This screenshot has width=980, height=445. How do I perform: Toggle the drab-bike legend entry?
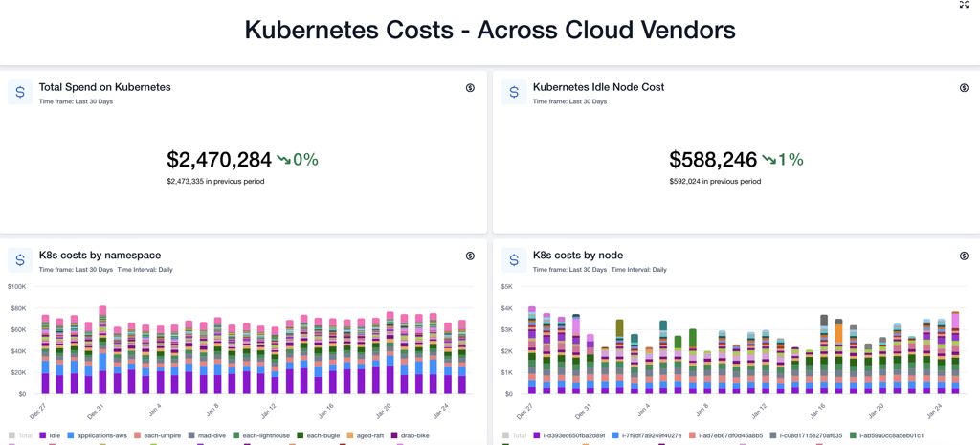click(414, 435)
